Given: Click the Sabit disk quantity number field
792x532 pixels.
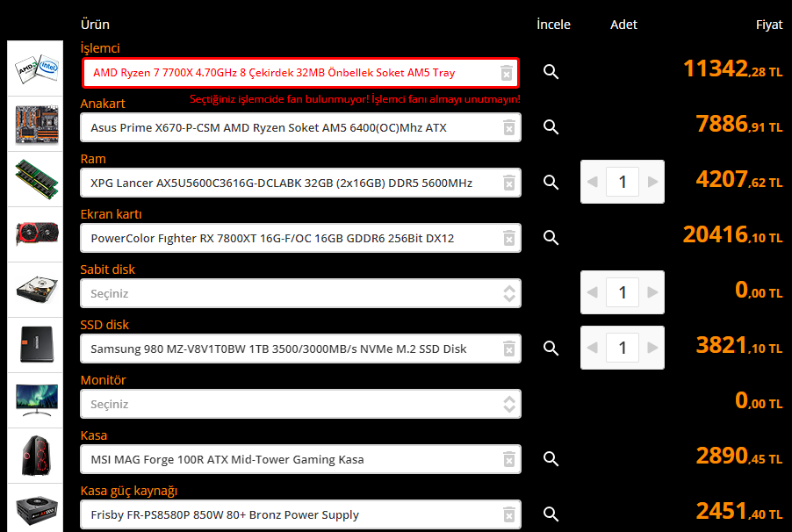Looking at the screenshot, I should [623, 292].
